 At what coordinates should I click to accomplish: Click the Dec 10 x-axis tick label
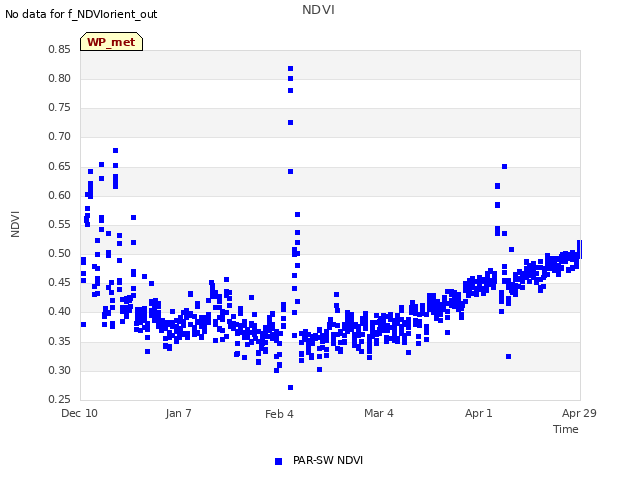click(79, 413)
